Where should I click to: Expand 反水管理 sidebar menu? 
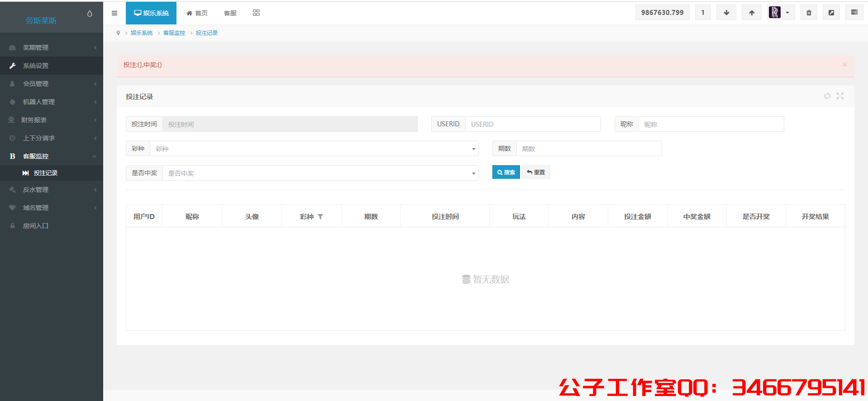pyautogui.click(x=52, y=190)
